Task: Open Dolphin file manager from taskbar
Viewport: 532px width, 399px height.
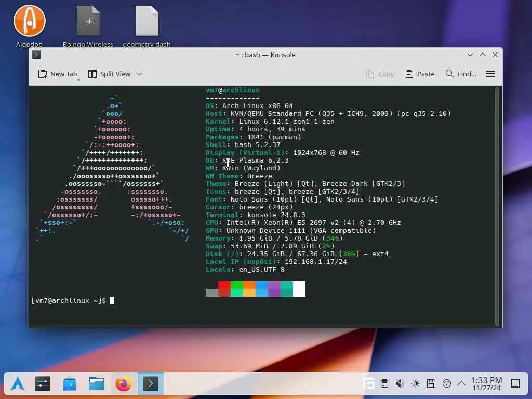Action: click(97, 384)
